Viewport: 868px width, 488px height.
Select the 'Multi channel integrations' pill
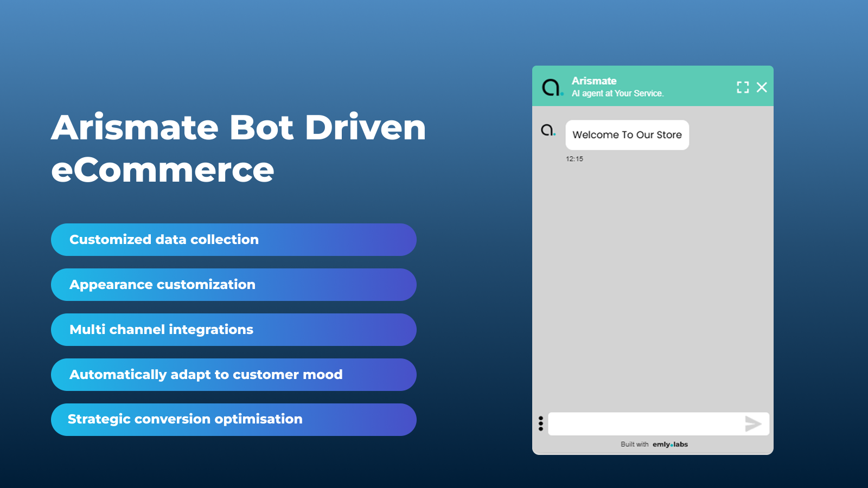234,330
